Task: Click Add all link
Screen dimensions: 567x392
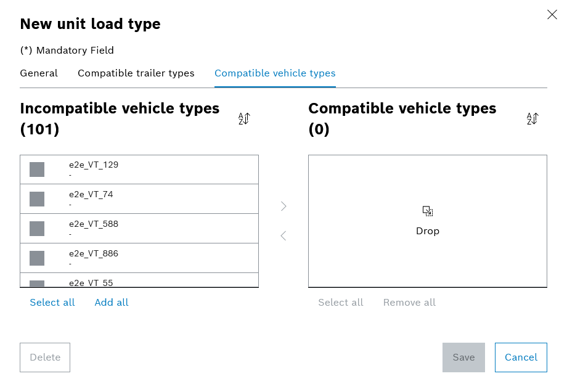Action: pos(112,302)
